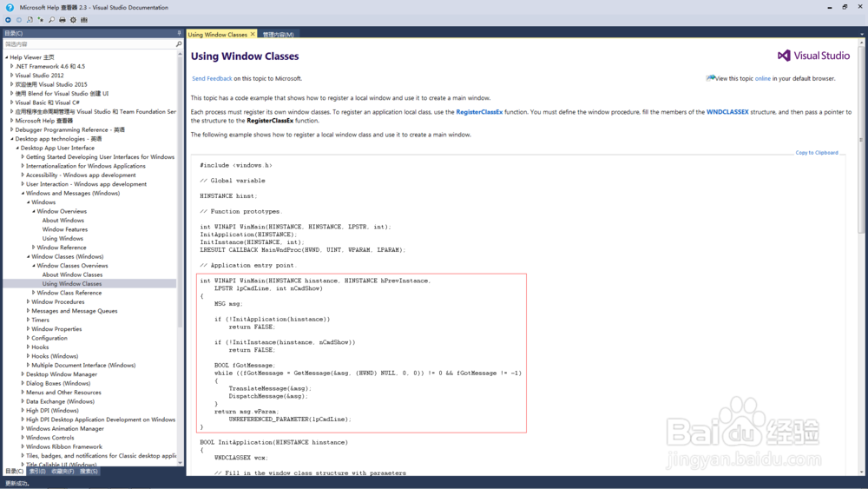Open document tab list dropdown arrow
This screenshot has height=489, width=868.
click(x=861, y=35)
